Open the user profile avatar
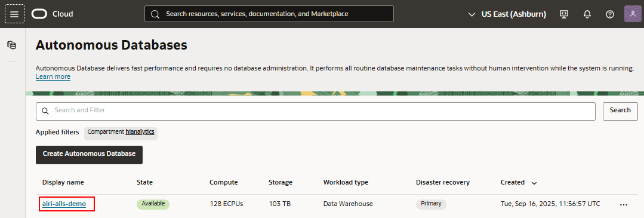Image resolution: width=644 pixels, height=218 pixels. click(633, 14)
